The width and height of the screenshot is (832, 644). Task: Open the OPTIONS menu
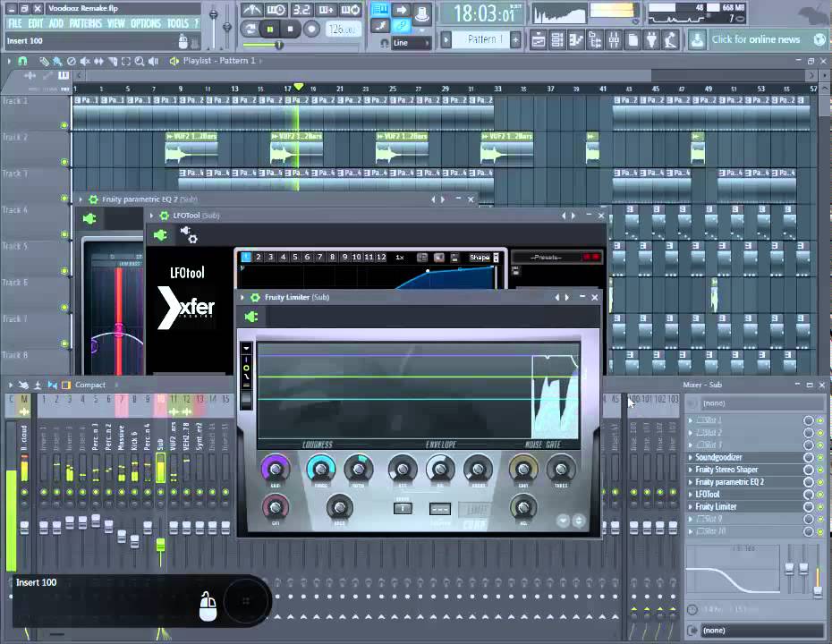pos(146,23)
